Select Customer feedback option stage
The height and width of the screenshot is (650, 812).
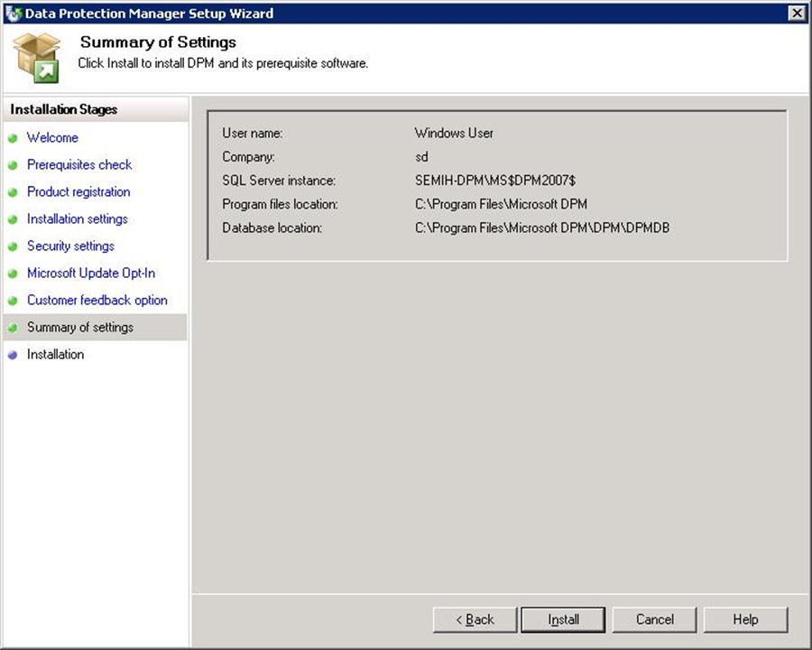(97, 300)
